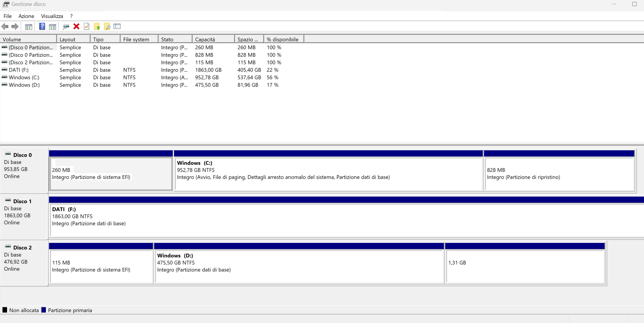644x323 pixels.
Task: Click the yellow folder with green arrow icon
Action: pyautogui.click(x=97, y=26)
